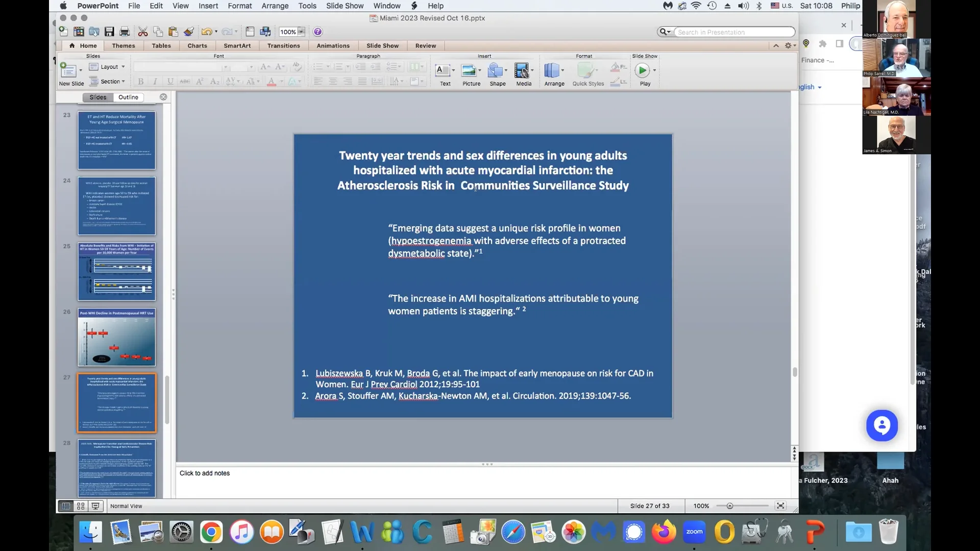Open the template gallery icon
This screenshot has height=551, width=980.
click(x=79, y=32)
